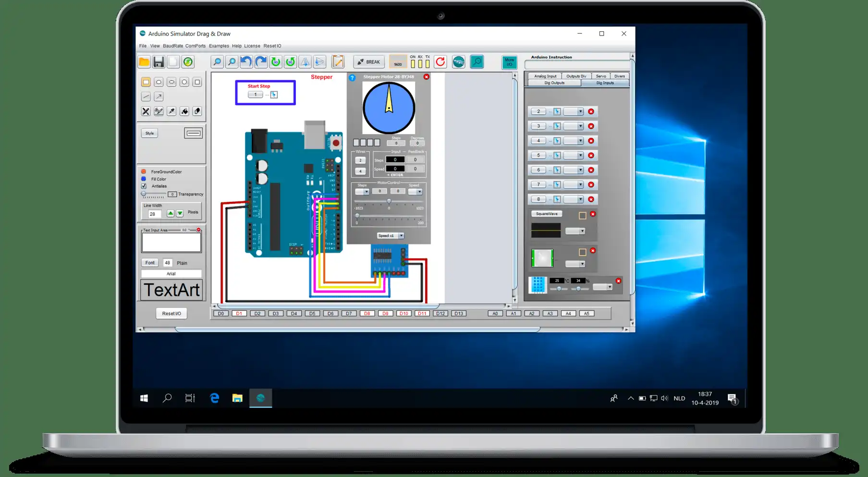Viewport: 868px width, 477px height.
Task: Click the More I/O button
Action: (509, 62)
